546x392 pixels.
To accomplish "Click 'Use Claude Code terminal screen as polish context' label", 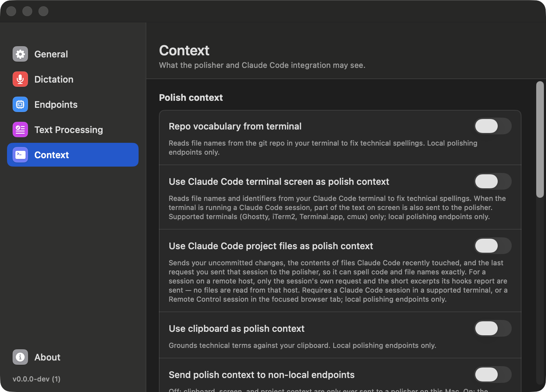I will (x=279, y=182).
